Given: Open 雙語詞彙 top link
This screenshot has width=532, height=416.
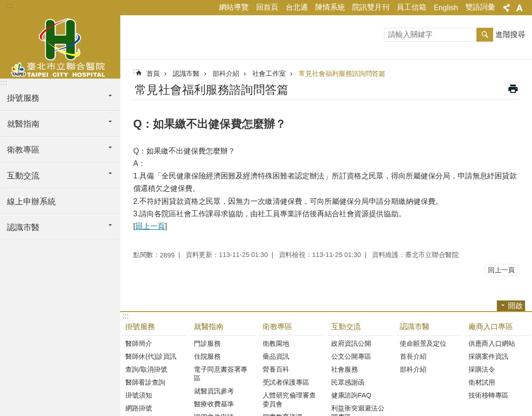Looking at the screenshot, I should pyautogui.click(x=480, y=7).
